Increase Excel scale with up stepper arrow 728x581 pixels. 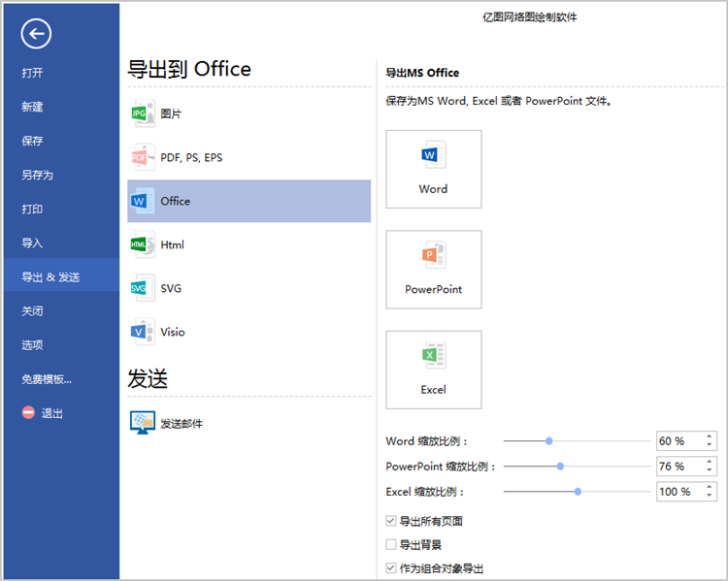coord(709,487)
